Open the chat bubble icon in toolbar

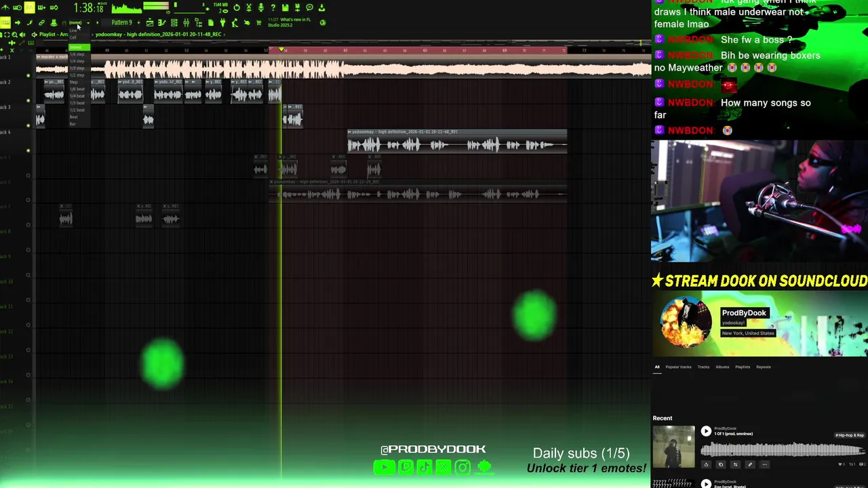point(309,7)
